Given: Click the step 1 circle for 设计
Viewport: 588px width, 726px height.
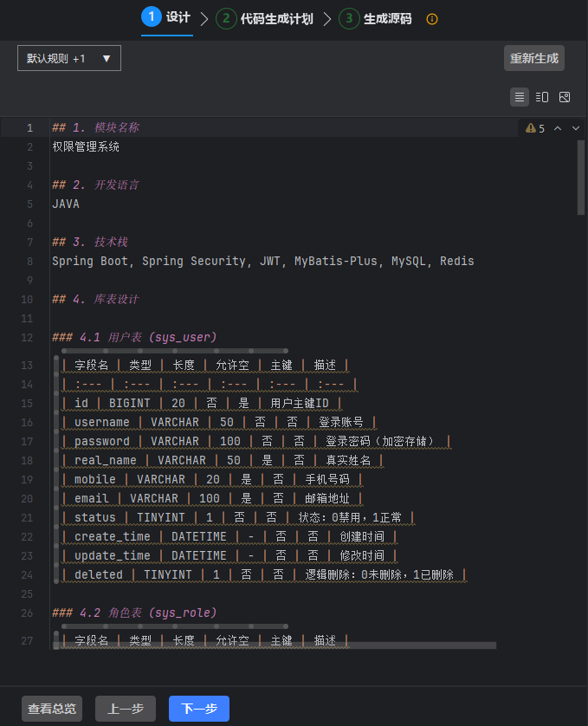Looking at the screenshot, I should point(151,17).
